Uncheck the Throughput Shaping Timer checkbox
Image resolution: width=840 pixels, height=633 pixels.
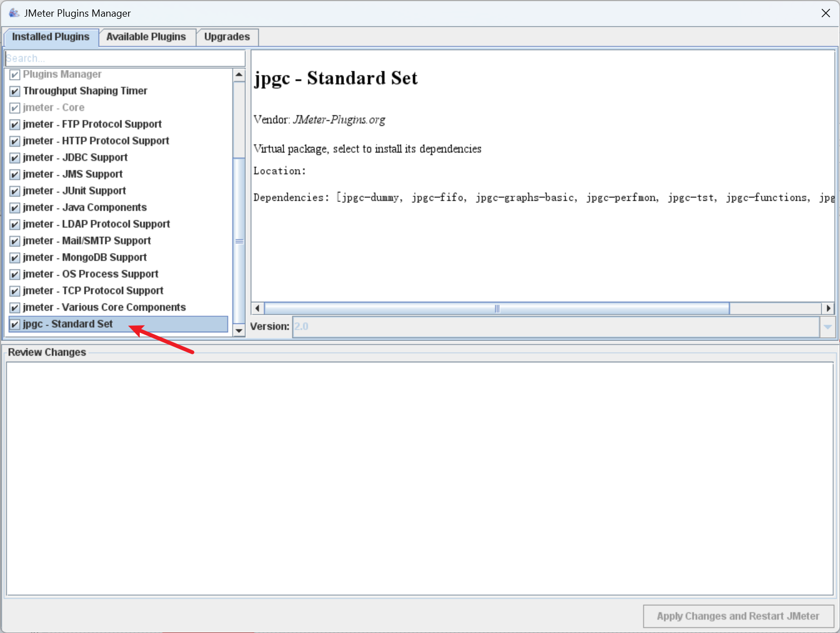(15, 91)
